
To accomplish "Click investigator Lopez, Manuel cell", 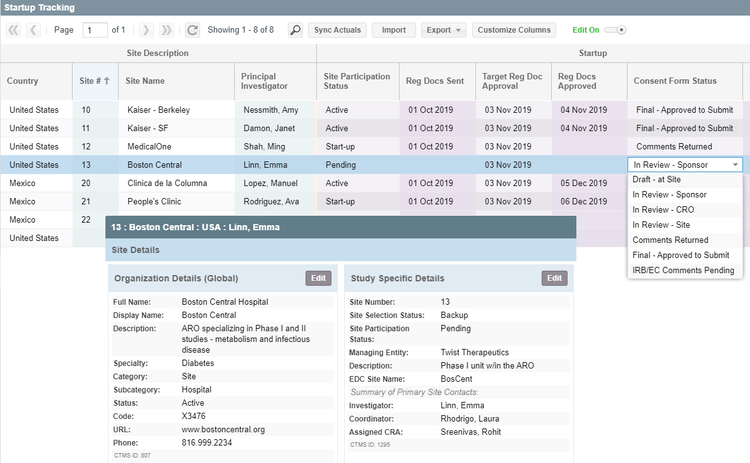I will pyautogui.click(x=276, y=183).
